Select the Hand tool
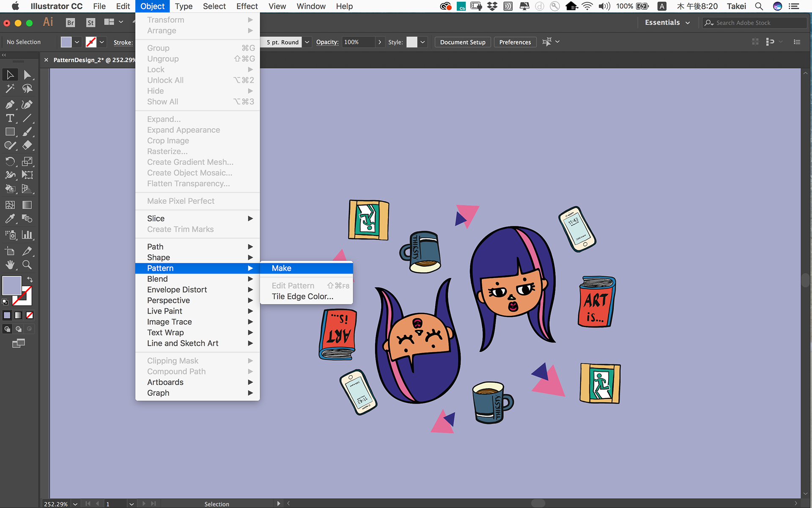Image resolution: width=812 pixels, height=508 pixels. pos(10,265)
